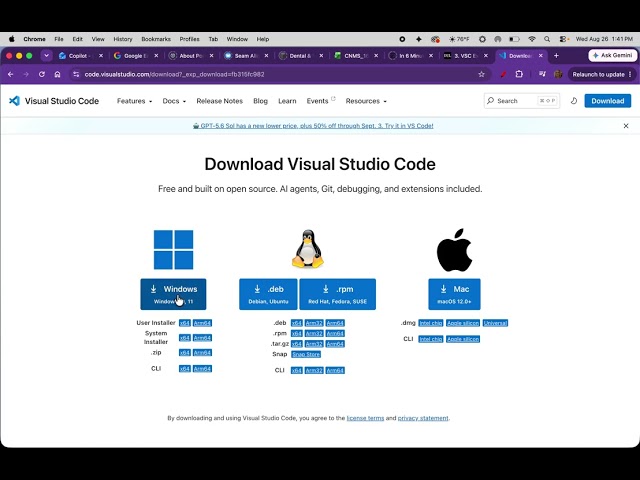Click the site information icon in address bar
The width and height of the screenshot is (640, 480).
tap(76, 74)
